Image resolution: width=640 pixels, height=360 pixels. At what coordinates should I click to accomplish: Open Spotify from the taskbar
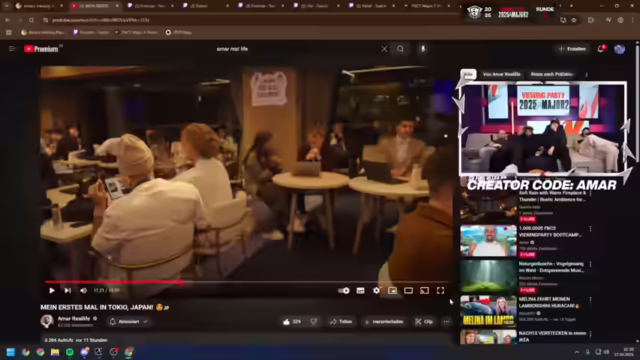70,352
